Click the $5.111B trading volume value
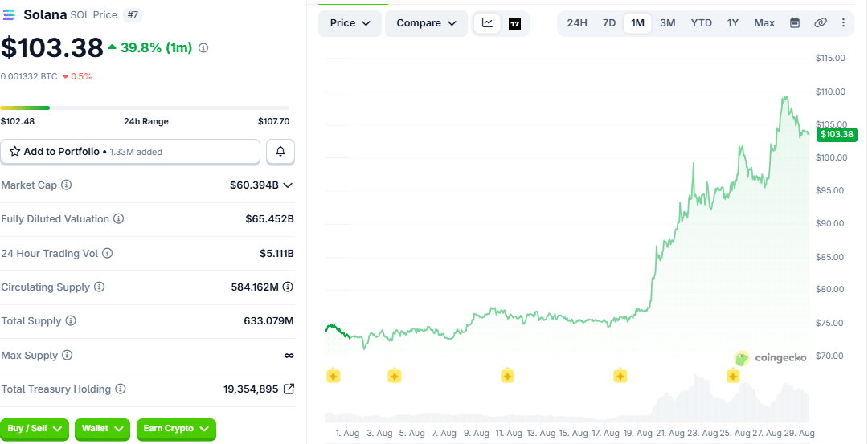The image size is (868, 444). click(276, 253)
